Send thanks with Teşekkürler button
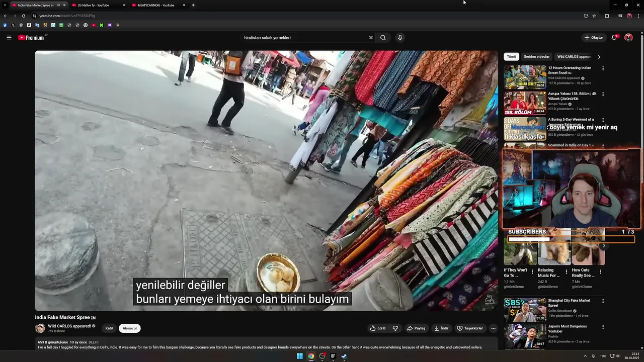 [x=470, y=328]
